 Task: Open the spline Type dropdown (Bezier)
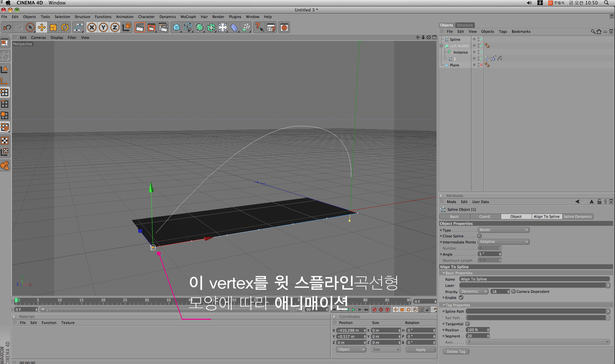[x=504, y=230]
